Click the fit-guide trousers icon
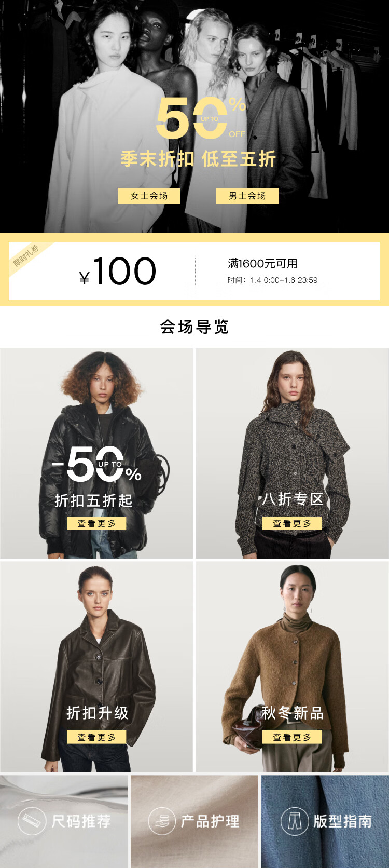 click(x=295, y=821)
